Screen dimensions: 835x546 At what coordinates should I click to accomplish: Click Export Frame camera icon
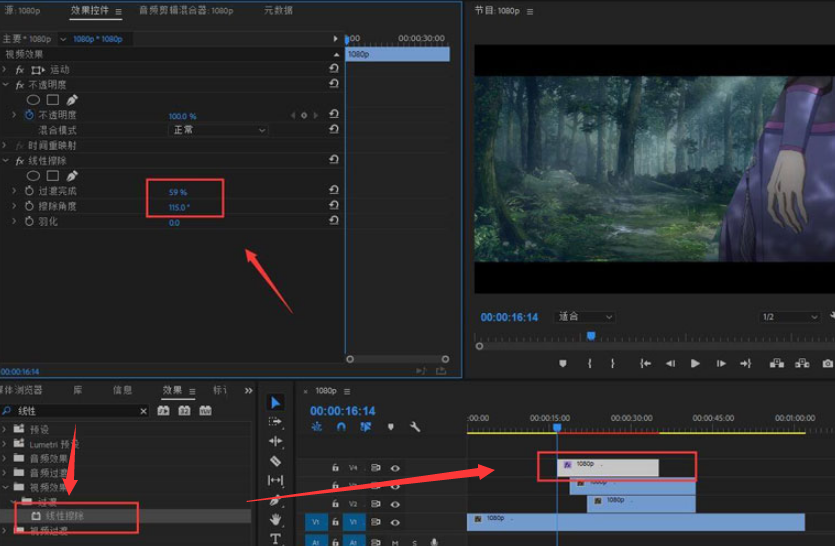pyautogui.click(x=827, y=364)
